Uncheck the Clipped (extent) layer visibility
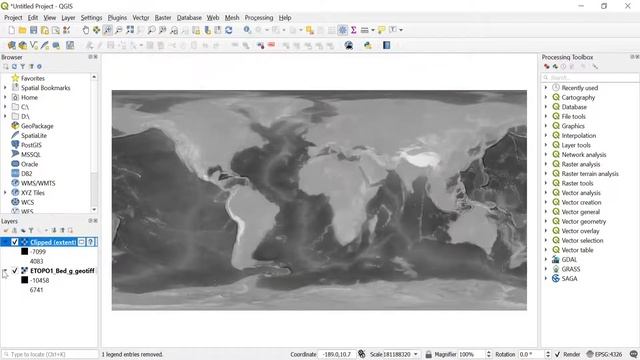This screenshot has height=360, width=640. [x=15, y=242]
